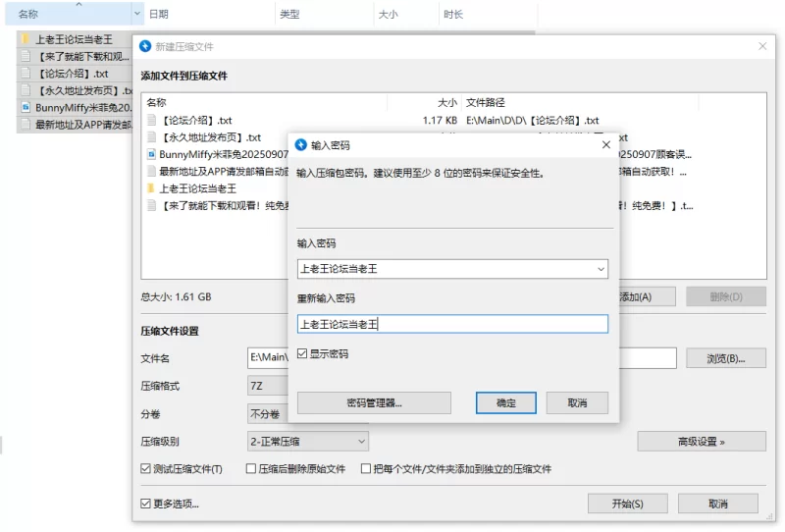785x532 pixels.
Task: Open 密码管理器... button
Action: (374, 402)
